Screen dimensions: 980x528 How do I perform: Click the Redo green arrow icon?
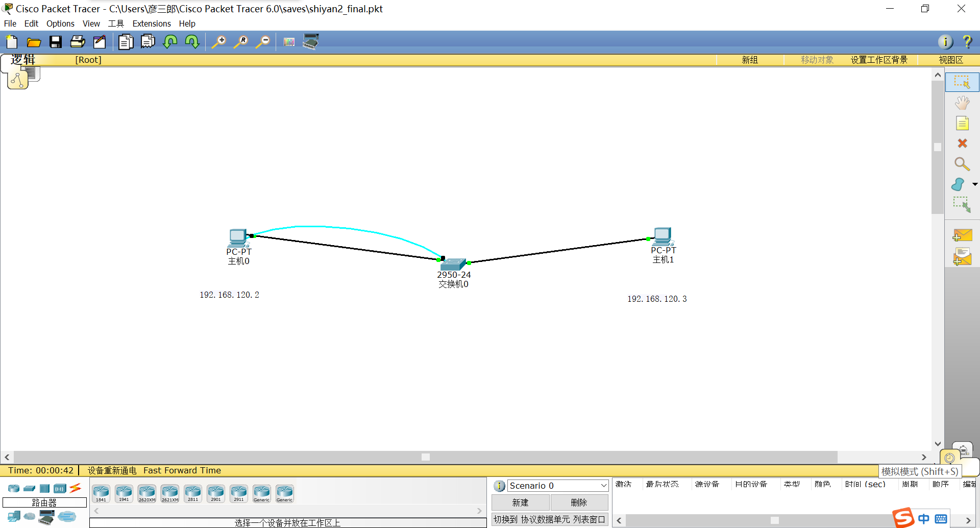click(x=192, y=42)
